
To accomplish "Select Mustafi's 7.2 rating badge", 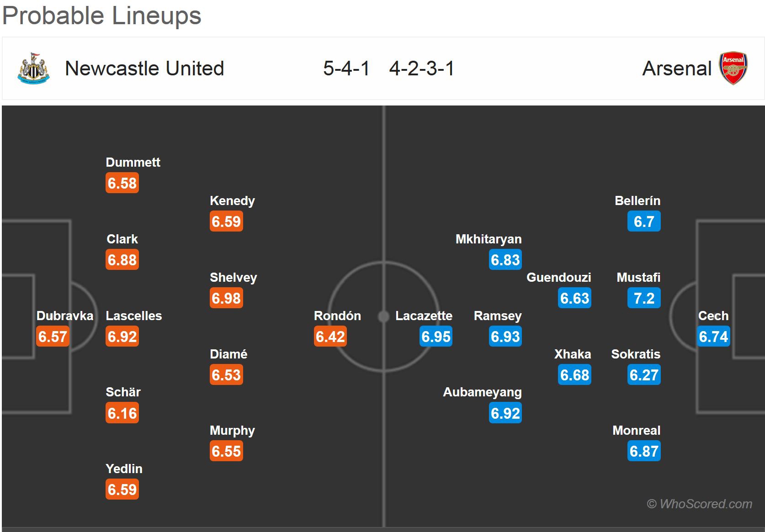I will click(x=644, y=298).
